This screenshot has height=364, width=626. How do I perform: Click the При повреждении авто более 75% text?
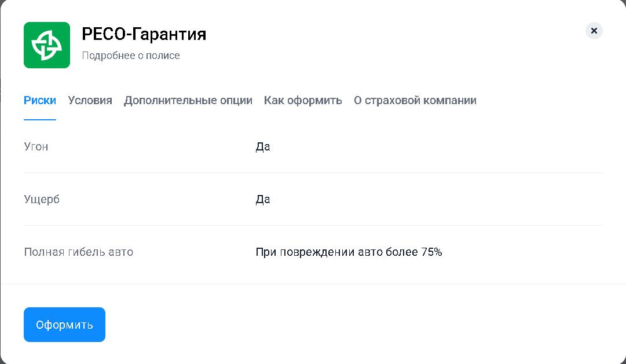point(349,252)
